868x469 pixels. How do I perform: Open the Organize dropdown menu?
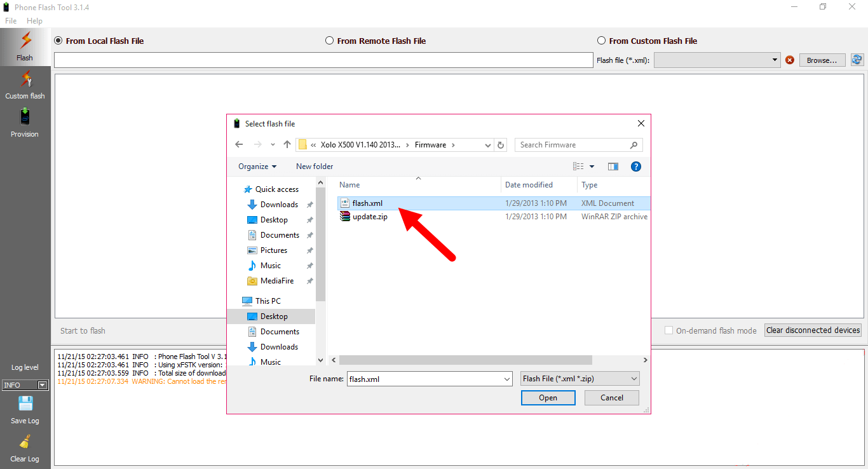point(257,167)
